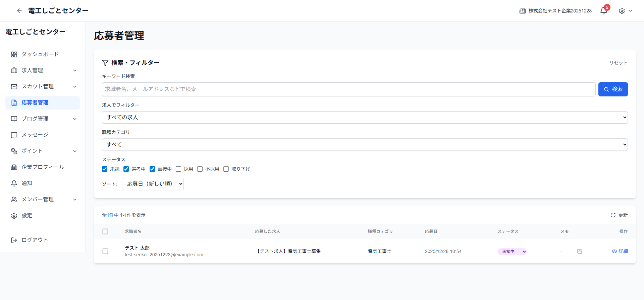
Task: Enable the 採用 status checkbox
Action: [178, 169]
